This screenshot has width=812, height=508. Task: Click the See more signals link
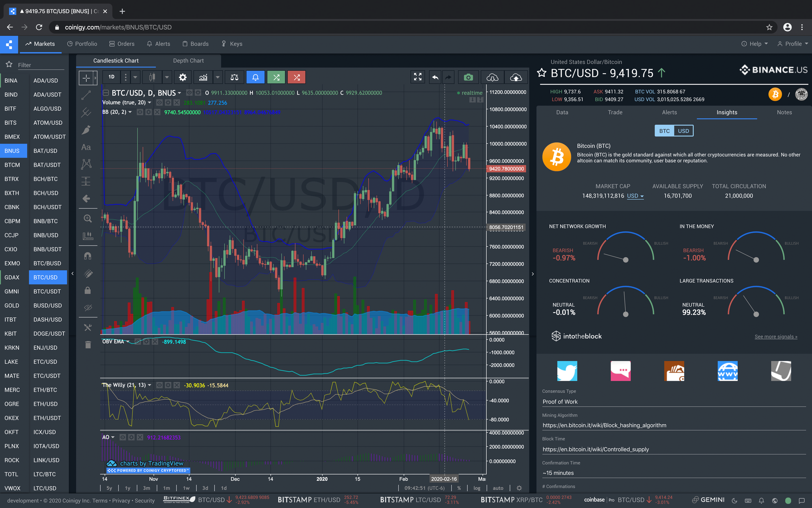tap(776, 336)
